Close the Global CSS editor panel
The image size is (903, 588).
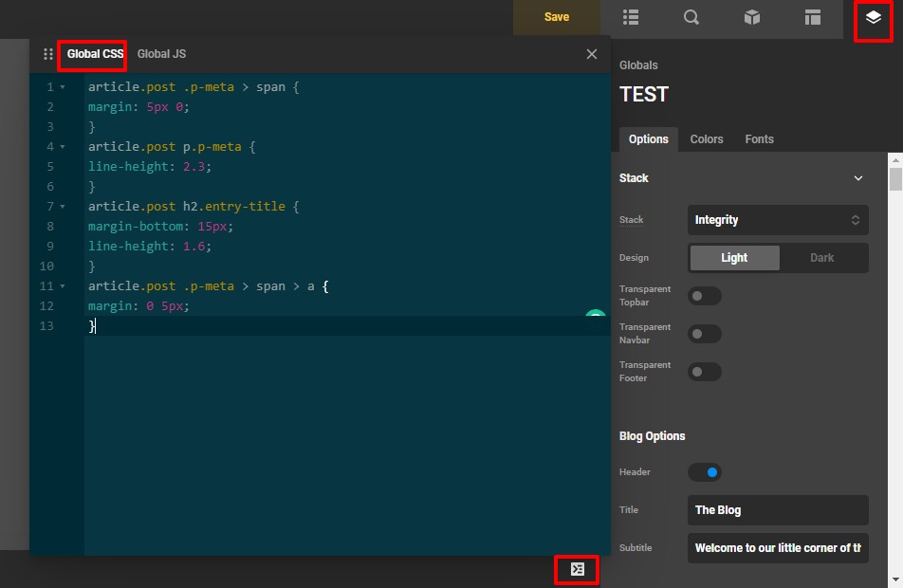(592, 54)
